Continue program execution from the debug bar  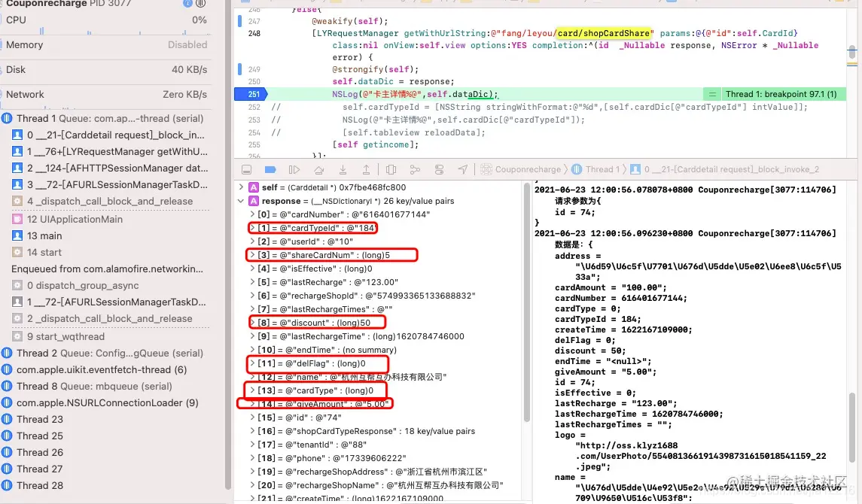(294, 170)
